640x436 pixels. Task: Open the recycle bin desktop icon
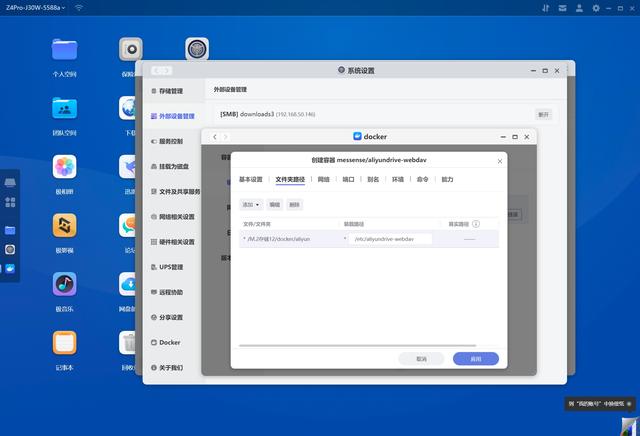pyautogui.click(x=127, y=343)
